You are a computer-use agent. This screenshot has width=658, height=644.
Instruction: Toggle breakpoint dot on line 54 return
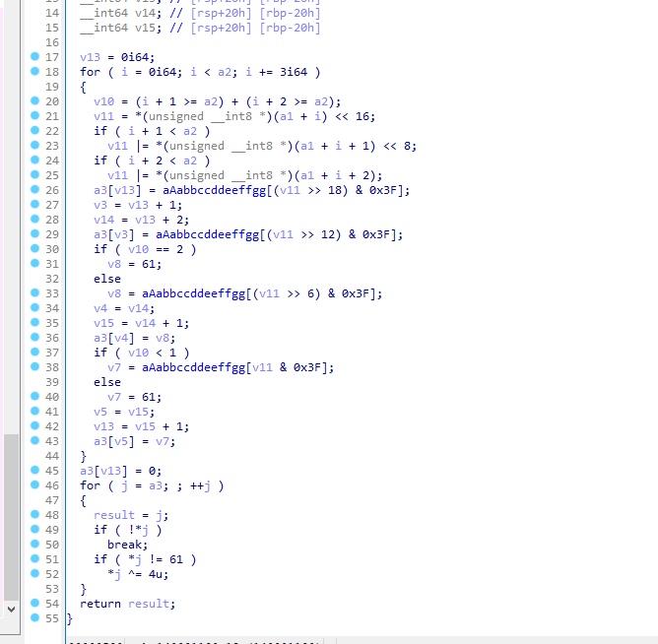coord(35,604)
